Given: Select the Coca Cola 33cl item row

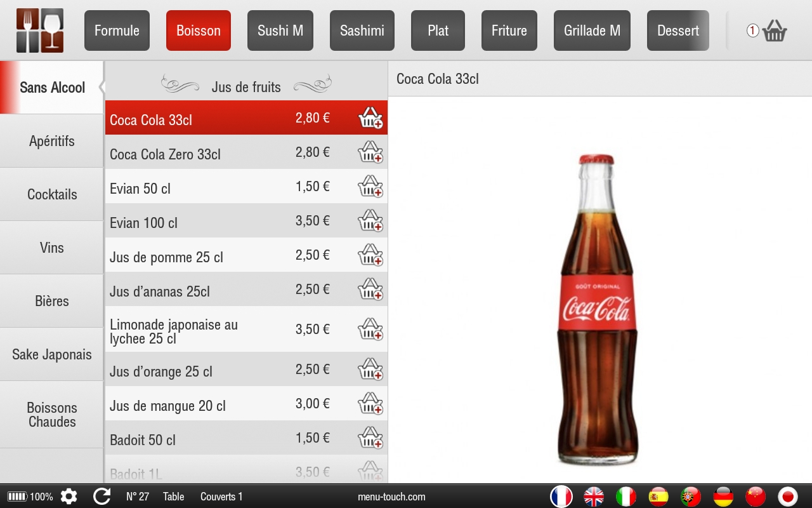Looking at the screenshot, I should point(246,118).
